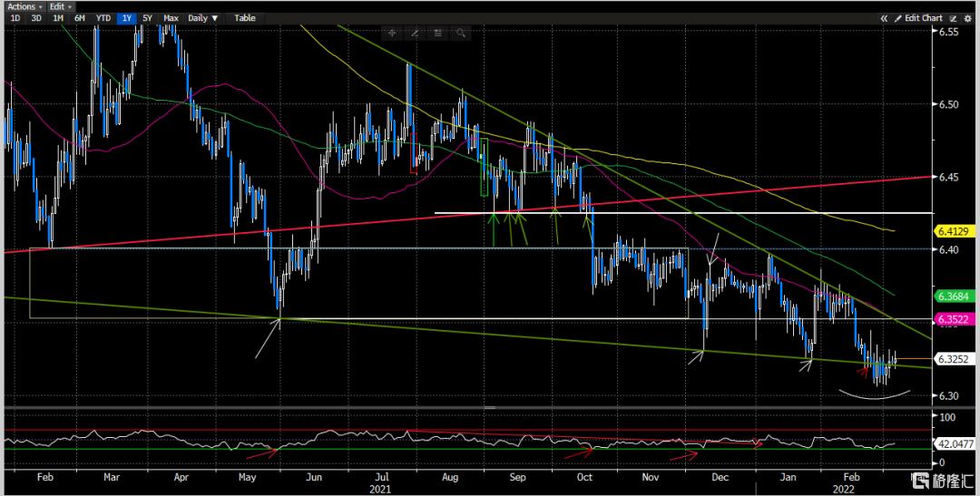Collapse panel with double left chevrons

884,18
